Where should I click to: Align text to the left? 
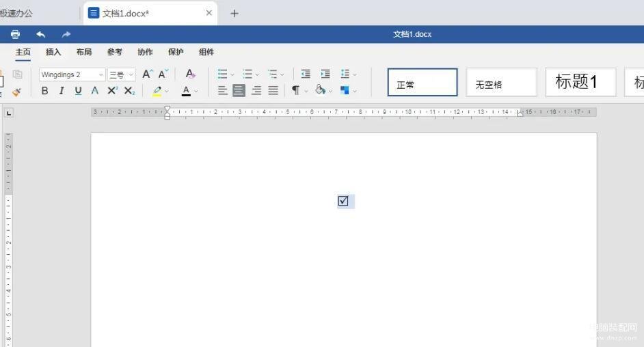pyautogui.click(x=223, y=91)
